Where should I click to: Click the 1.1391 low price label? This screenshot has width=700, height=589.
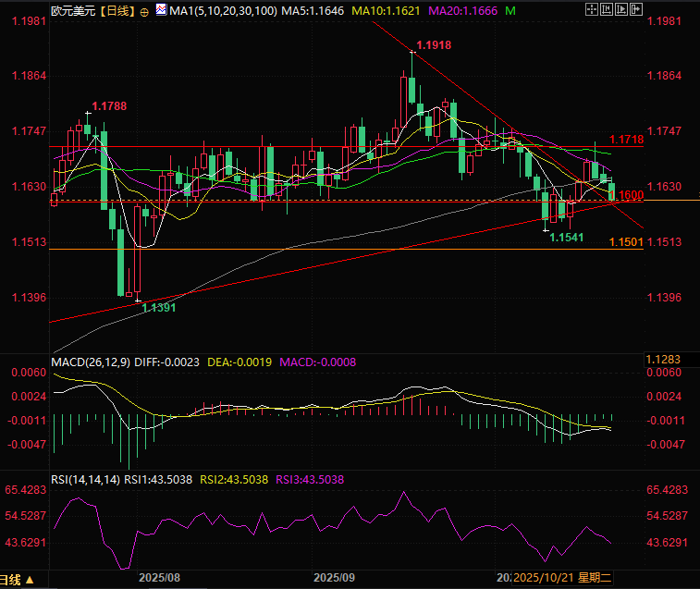click(x=158, y=308)
